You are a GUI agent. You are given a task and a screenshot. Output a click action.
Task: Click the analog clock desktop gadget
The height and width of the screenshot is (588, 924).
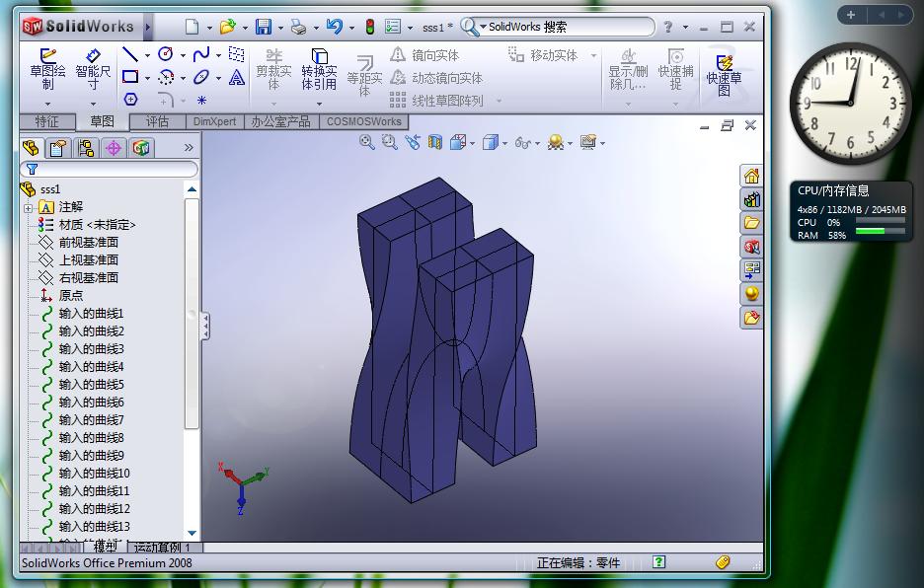click(850, 104)
